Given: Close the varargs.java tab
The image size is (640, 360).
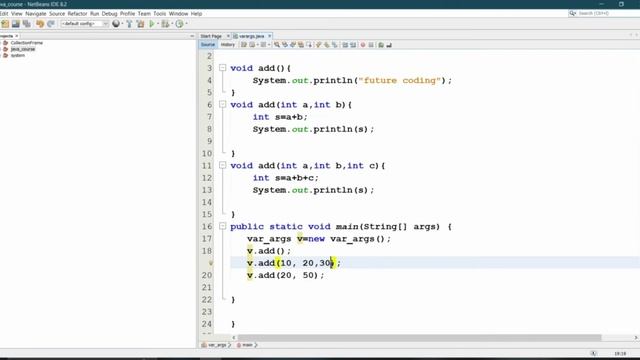Looking at the screenshot, I should 269,36.
